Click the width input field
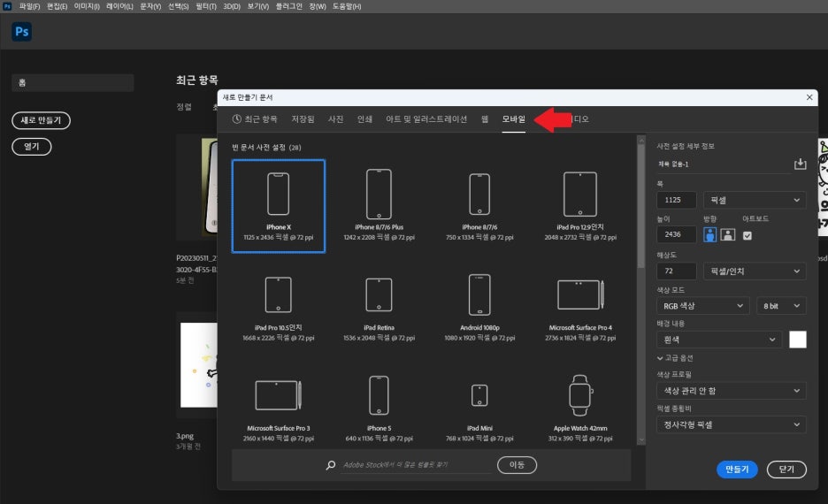The image size is (828, 504). pos(677,200)
